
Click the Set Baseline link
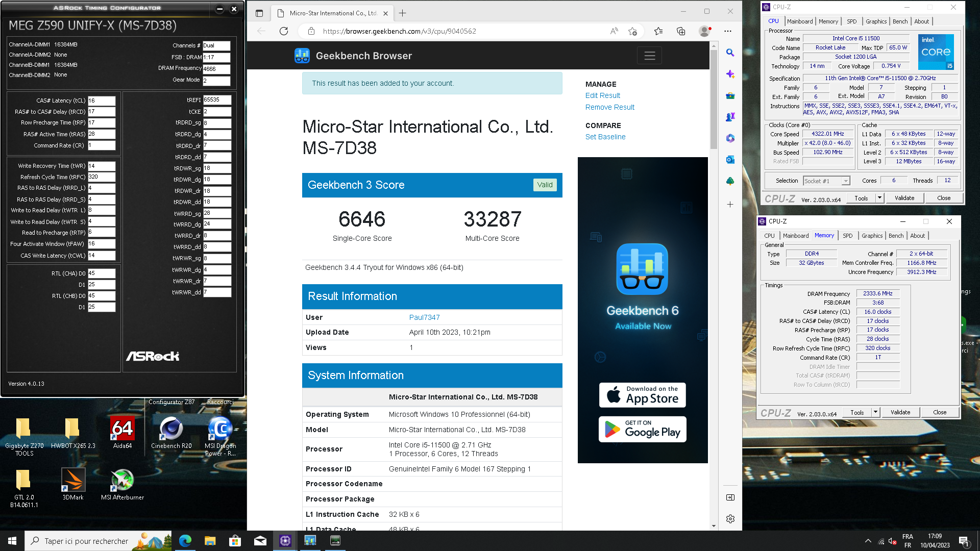(x=605, y=137)
